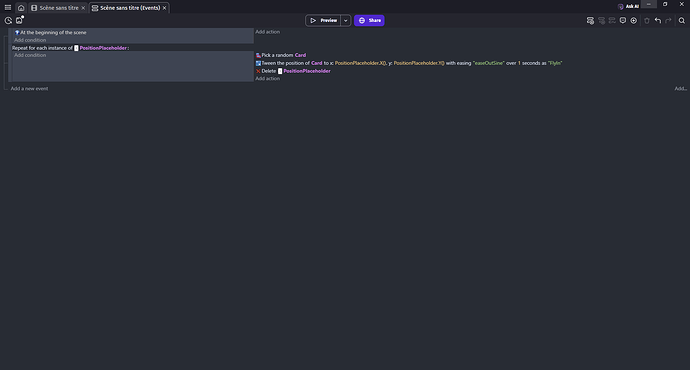Expand the Preview options dropdown arrow
Screen dimensions: 690x370
[x=346, y=20]
